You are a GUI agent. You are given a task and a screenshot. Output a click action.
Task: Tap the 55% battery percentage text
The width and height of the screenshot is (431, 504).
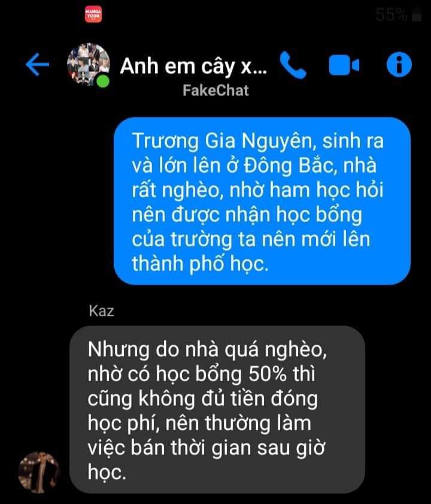tap(391, 14)
